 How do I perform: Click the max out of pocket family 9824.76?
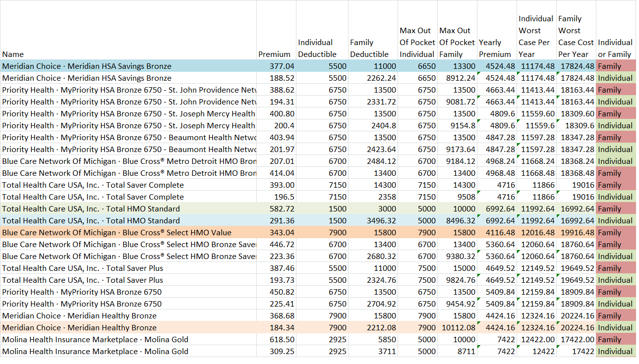pos(457,280)
